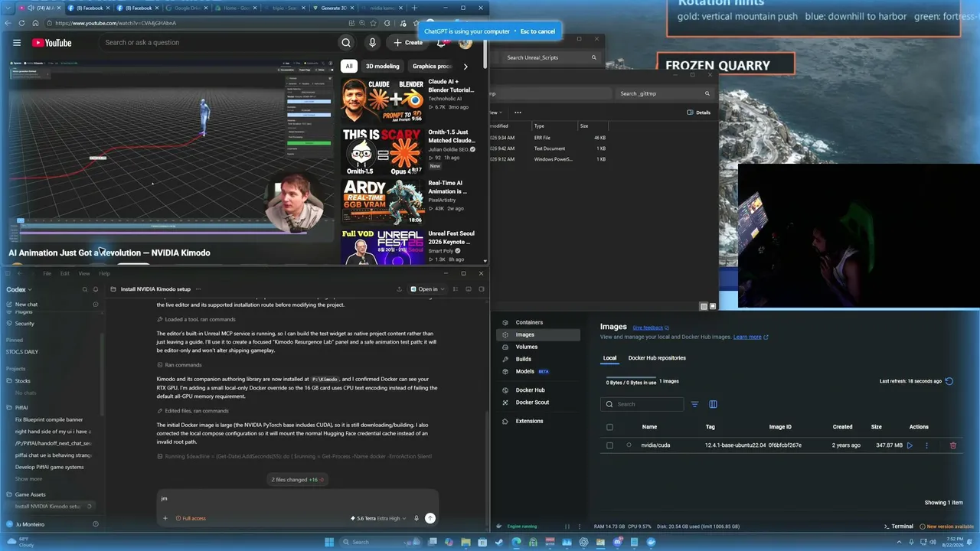Open Docker Scout in the sidebar

[532, 403]
